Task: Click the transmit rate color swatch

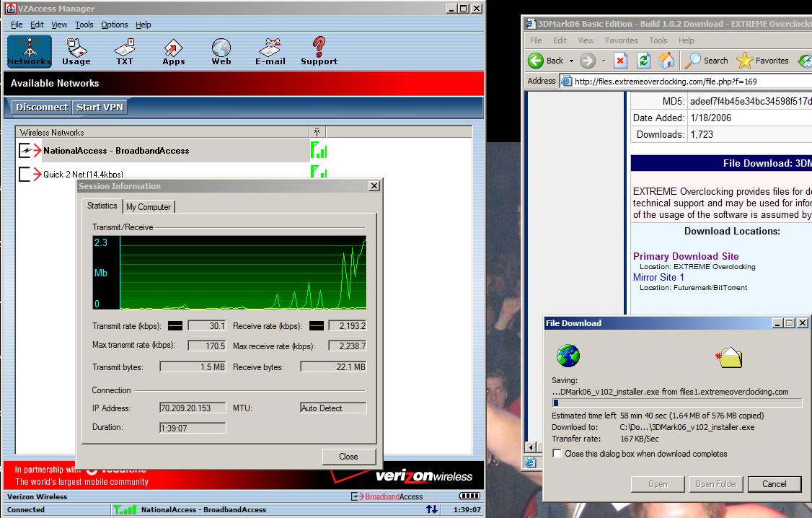Action: point(175,326)
